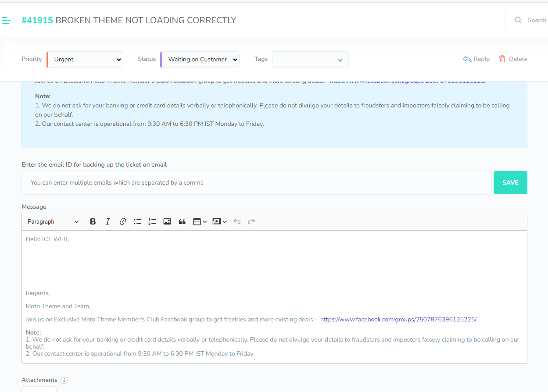
Task: Open the insert table menu
Action: [200, 221]
